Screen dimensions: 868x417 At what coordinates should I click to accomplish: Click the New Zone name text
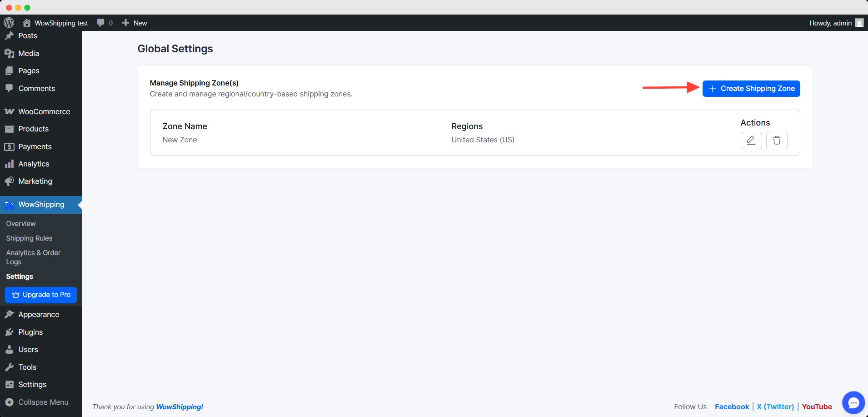tap(180, 140)
